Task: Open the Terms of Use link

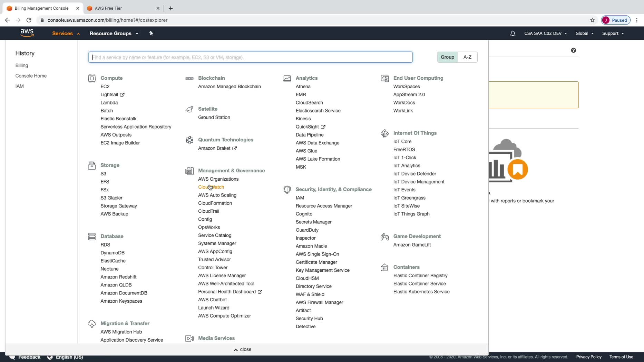Action: (x=621, y=357)
